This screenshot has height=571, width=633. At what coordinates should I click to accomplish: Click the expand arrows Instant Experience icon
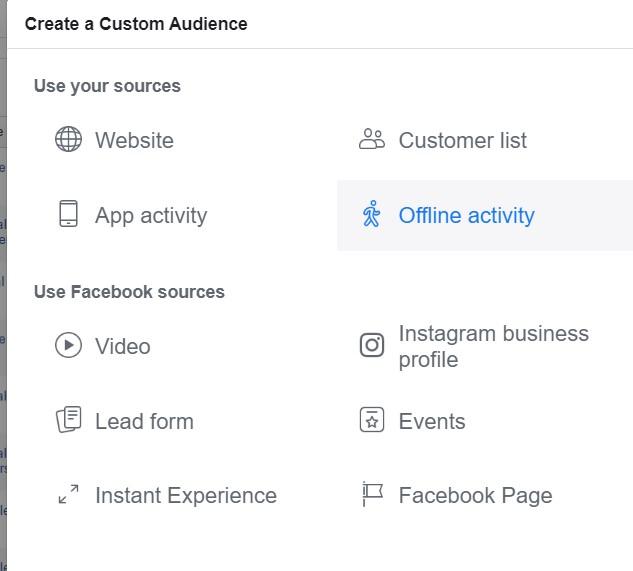pos(68,494)
